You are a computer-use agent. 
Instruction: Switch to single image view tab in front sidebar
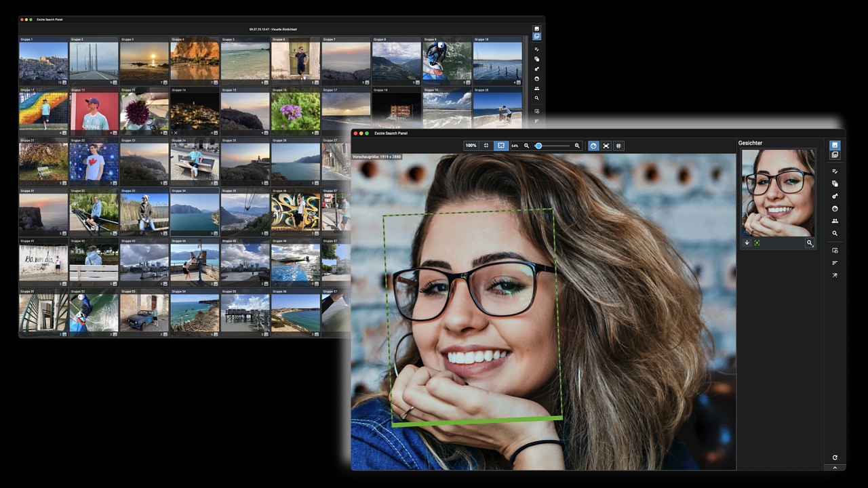[x=835, y=145]
